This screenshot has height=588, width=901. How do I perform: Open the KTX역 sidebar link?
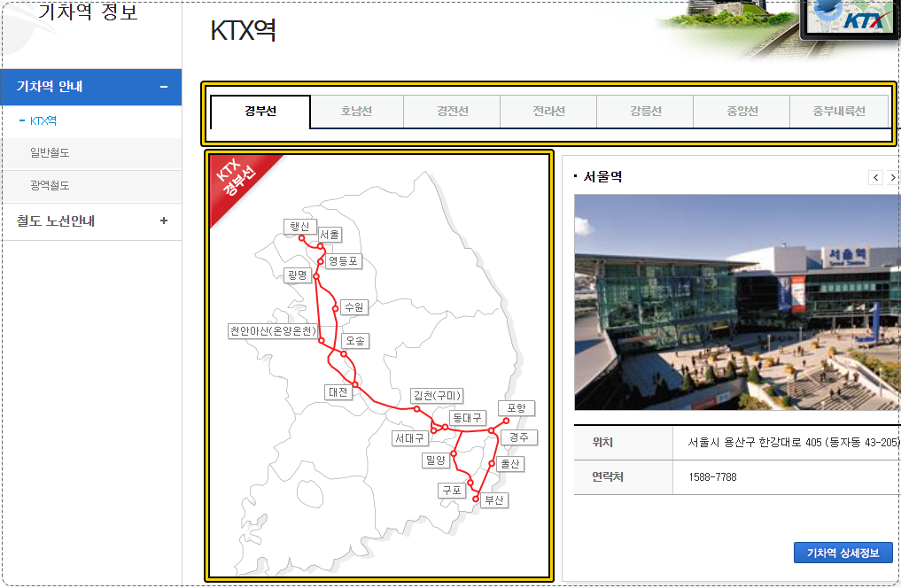tap(43, 120)
